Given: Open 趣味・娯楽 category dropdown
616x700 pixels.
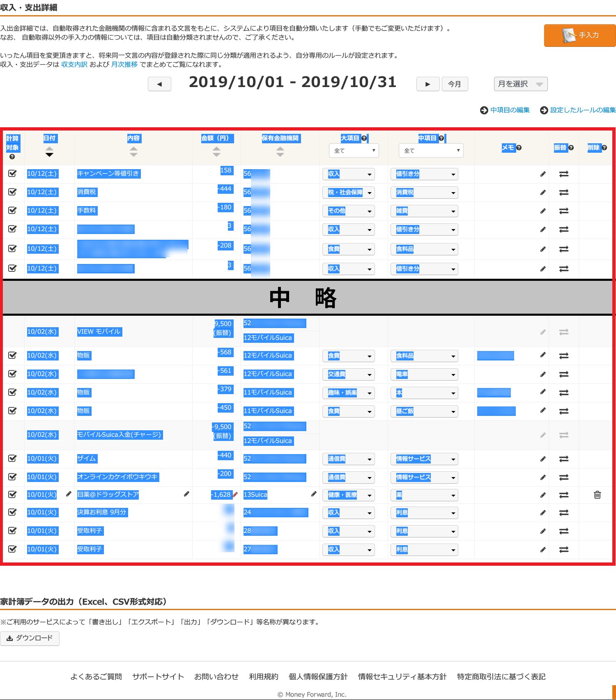Looking at the screenshot, I should point(349,393).
